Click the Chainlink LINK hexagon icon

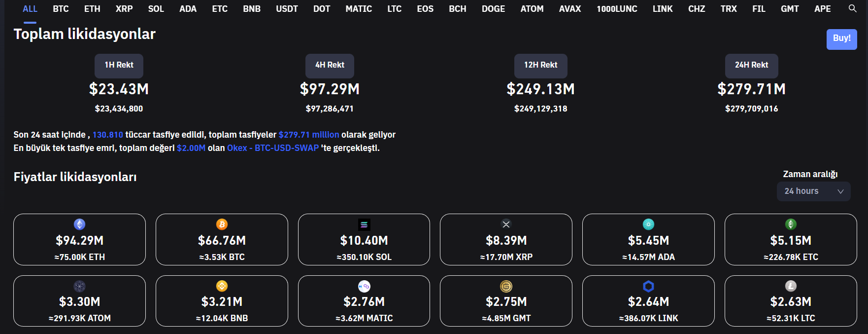tap(648, 286)
